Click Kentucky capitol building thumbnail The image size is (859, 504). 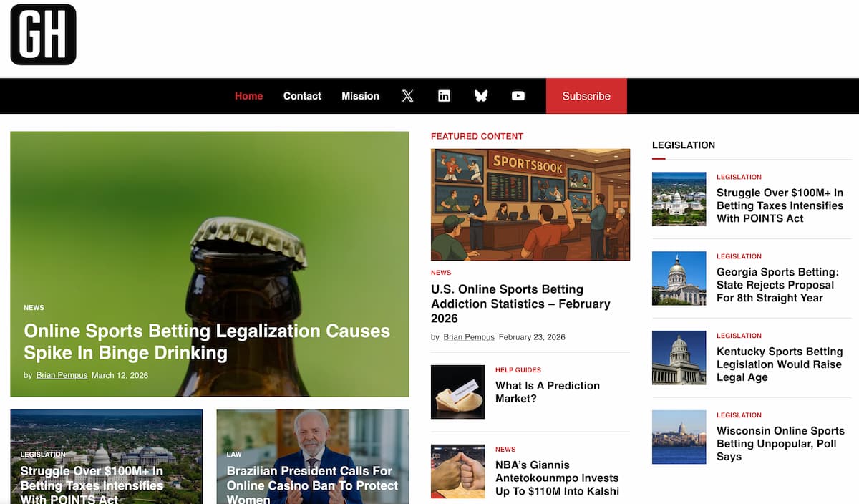point(679,357)
